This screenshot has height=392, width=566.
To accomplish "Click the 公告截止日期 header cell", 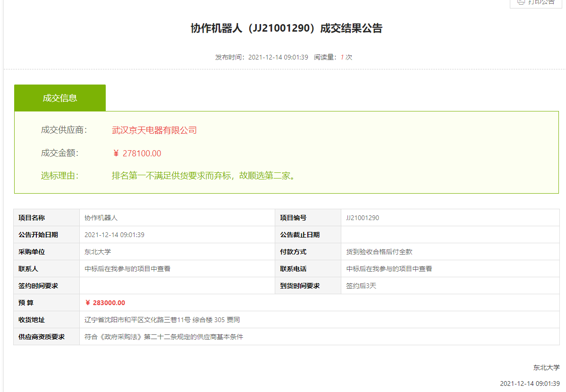I will (x=308, y=235).
